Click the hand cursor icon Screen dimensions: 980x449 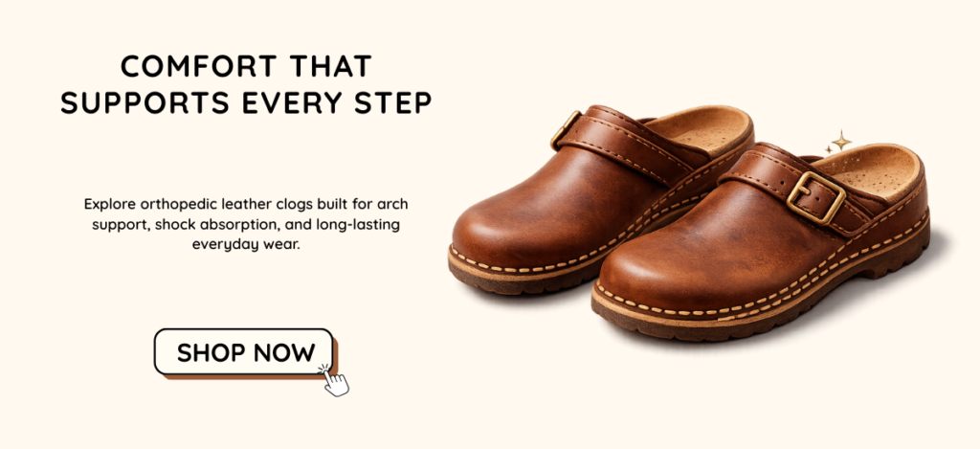335,381
